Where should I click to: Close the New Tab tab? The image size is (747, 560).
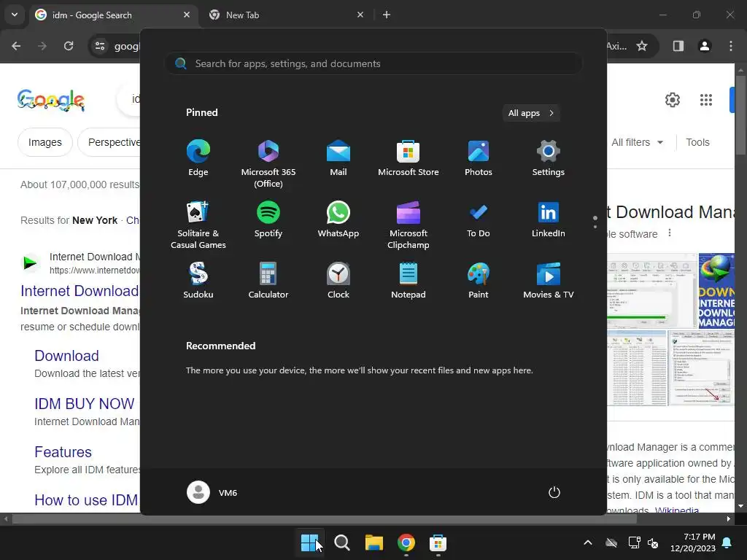click(360, 15)
